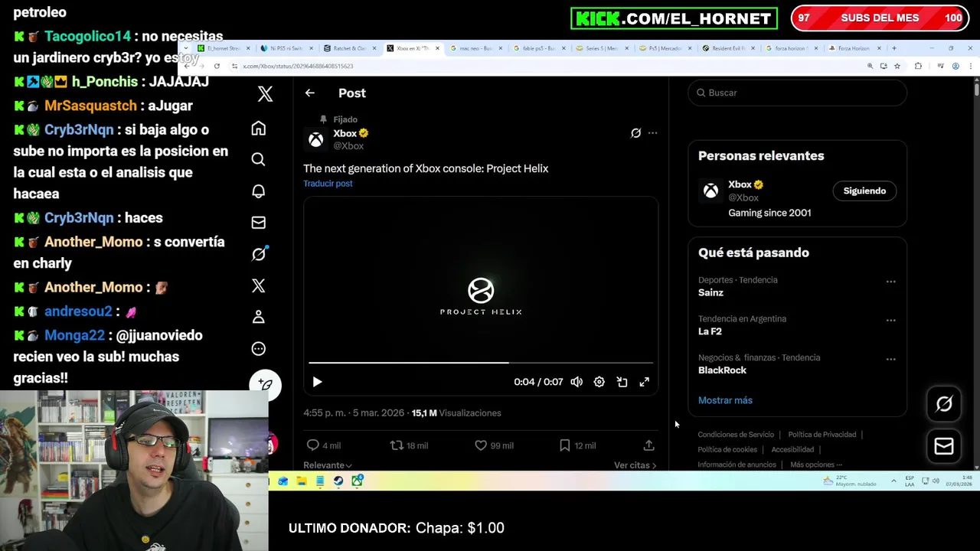Image resolution: width=980 pixels, height=551 pixels.
Task: Open Notifications bell icon
Action: click(x=259, y=191)
